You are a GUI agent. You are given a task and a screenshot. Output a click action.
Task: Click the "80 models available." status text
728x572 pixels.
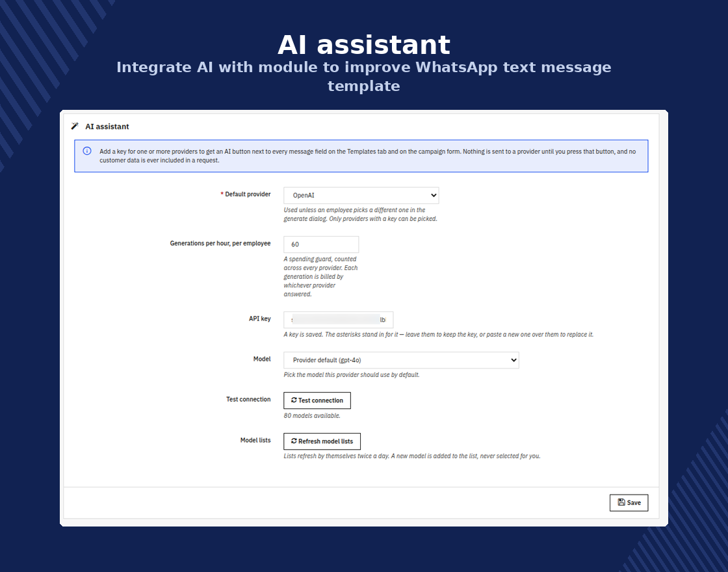pyautogui.click(x=312, y=416)
